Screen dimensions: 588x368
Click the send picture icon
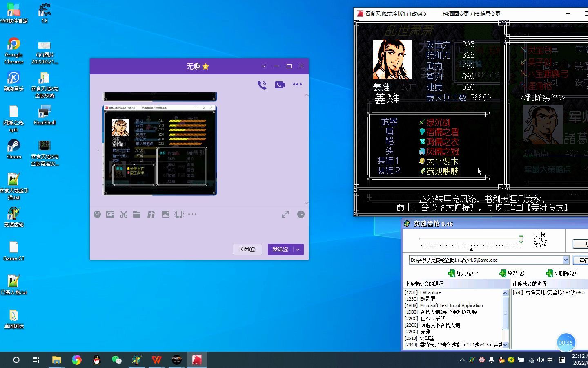pyautogui.click(x=165, y=214)
